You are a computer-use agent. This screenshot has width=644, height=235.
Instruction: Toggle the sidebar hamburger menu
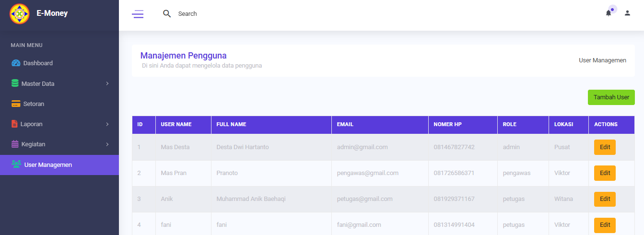coord(138,14)
